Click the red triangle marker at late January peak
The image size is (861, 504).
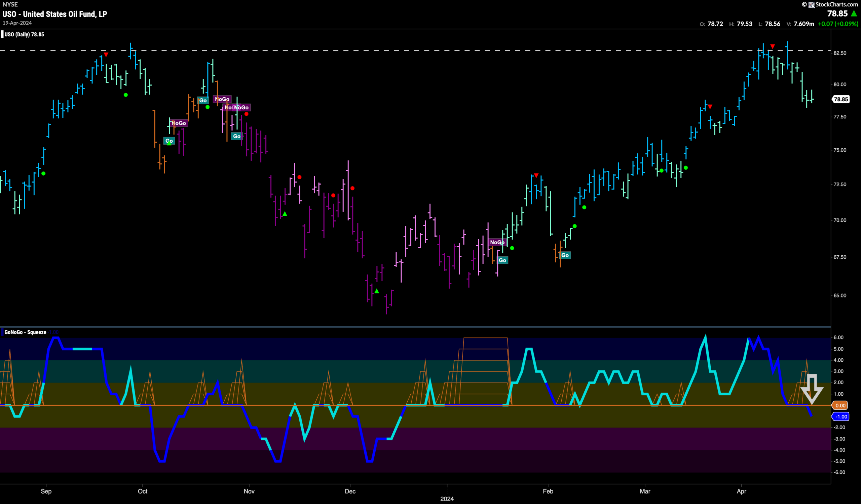pyautogui.click(x=536, y=176)
